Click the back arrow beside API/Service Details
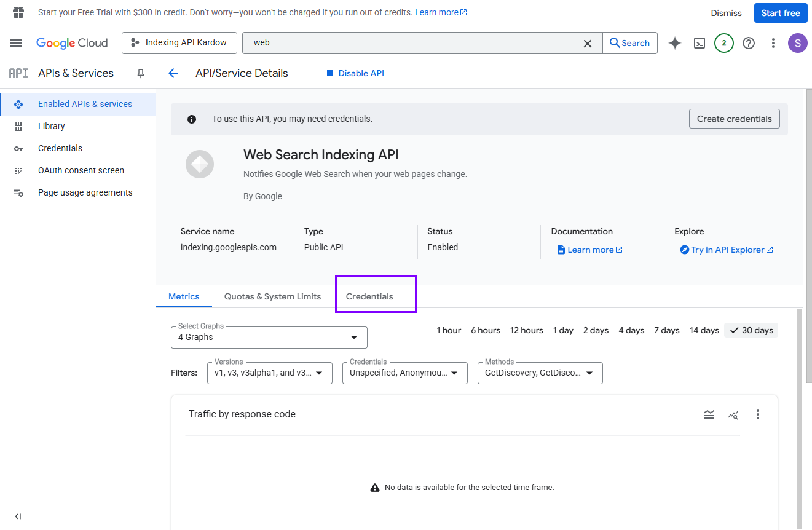 173,73
